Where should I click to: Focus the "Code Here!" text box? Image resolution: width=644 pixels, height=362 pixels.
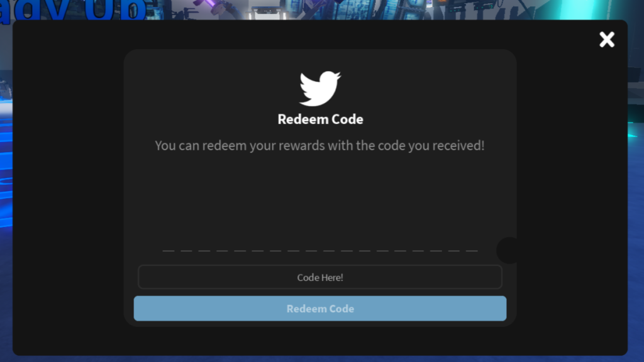320,277
